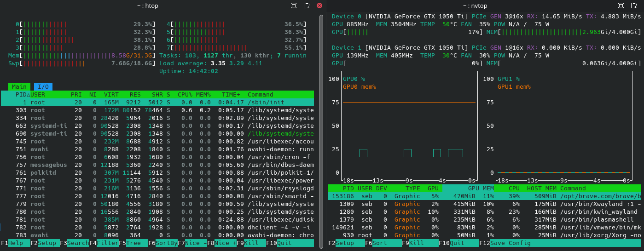Switch to the I/O tab in htop
The image size is (644, 251).
click(x=43, y=86)
